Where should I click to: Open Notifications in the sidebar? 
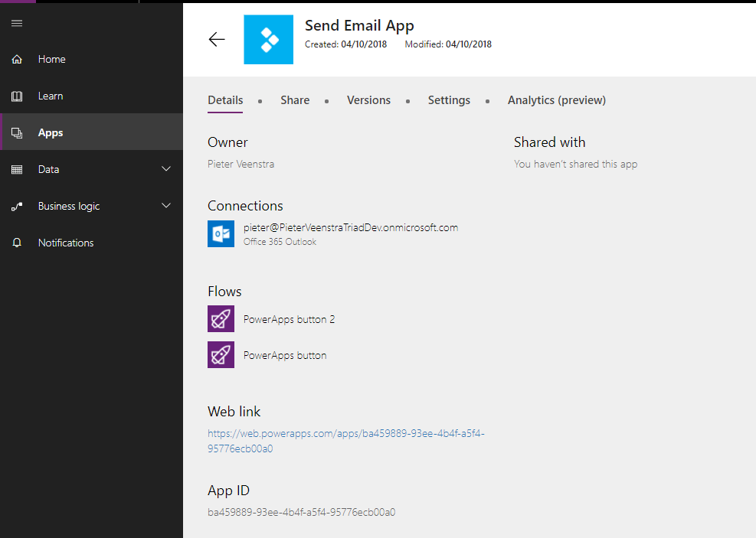coord(92,243)
